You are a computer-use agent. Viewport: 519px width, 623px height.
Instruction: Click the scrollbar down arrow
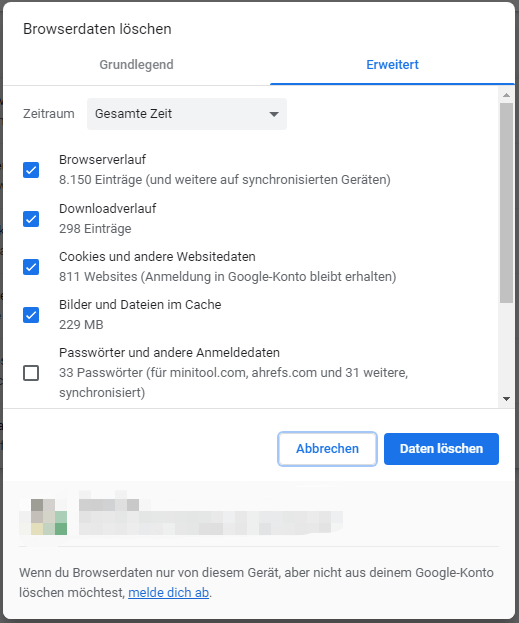506,399
